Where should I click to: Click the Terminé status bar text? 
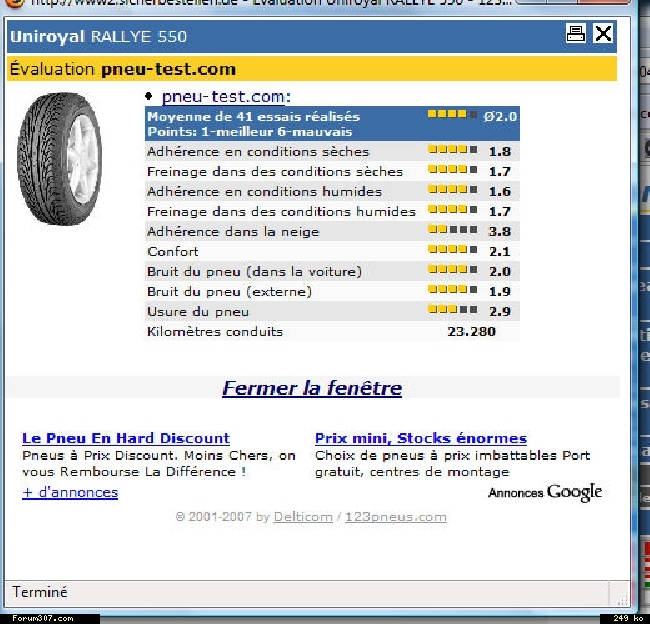tap(39, 592)
